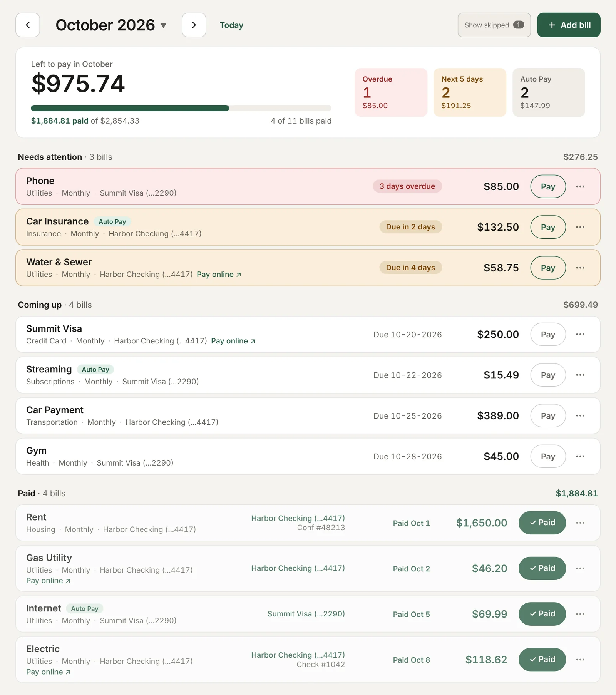Click the Due in 2 days badge
The height and width of the screenshot is (695, 616).
point(410,227)
